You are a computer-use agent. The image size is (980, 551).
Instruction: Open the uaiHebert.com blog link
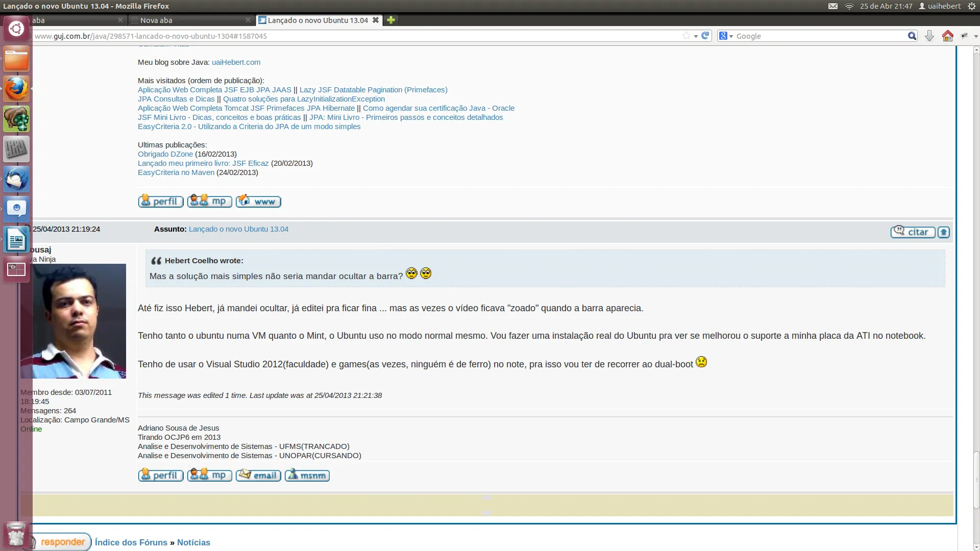point(236,62)
